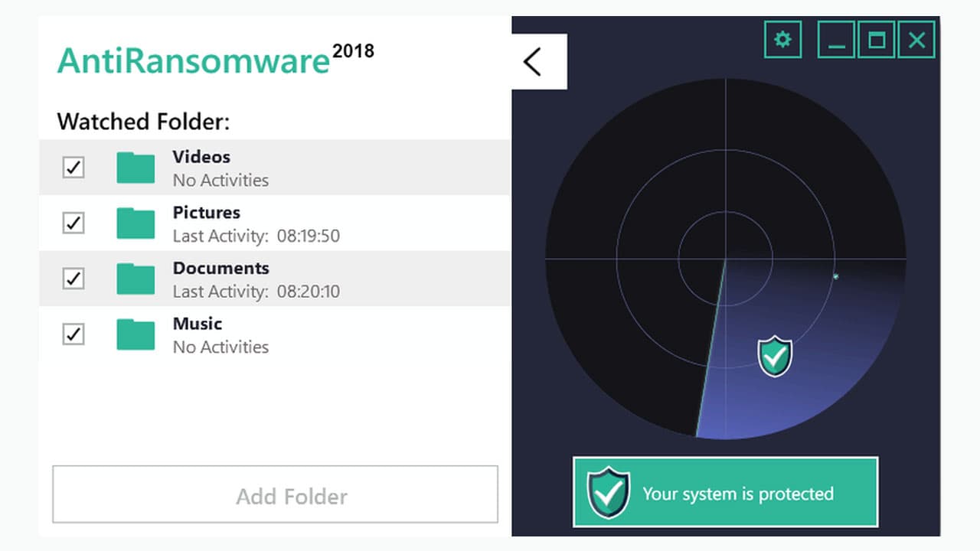Image resolution: width=980 pixels, height=551 pixels.
Task: Click the small activity dot on radar
Action: click(x=835, y=276)
